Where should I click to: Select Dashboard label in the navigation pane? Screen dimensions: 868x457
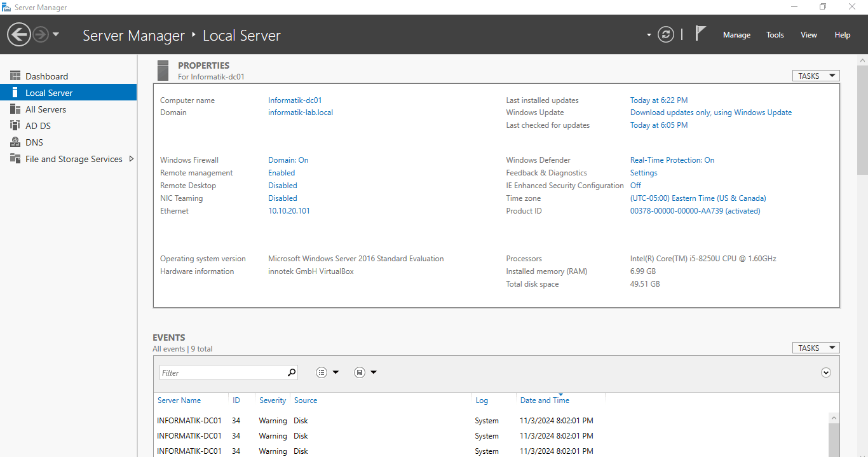tap(46, 76)
